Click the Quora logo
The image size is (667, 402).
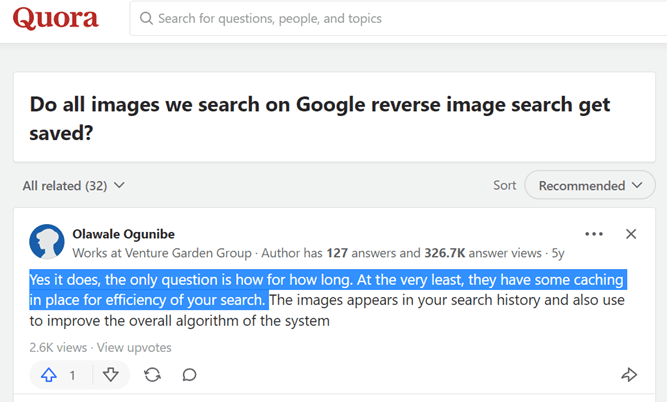[x=56, y=18]
